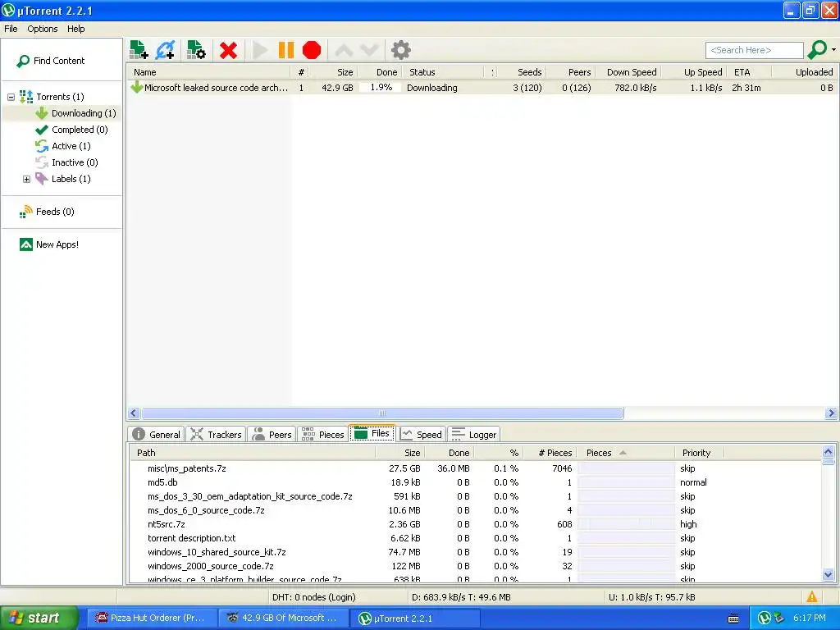Image resolution: width=840 pixels, height=630 pixels.
Task: Click the µTorrent icon in the system tray
Action: (764, 618)
